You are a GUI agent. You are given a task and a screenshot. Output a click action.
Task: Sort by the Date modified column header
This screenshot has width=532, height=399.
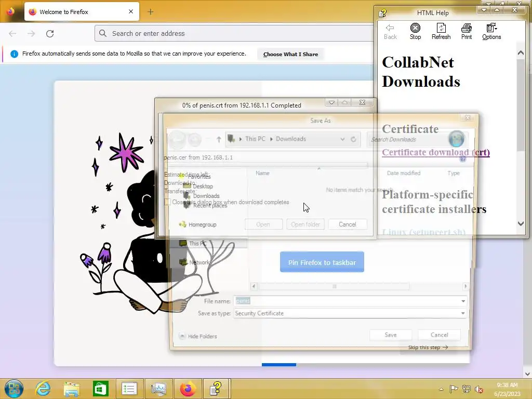click(403, 173)
